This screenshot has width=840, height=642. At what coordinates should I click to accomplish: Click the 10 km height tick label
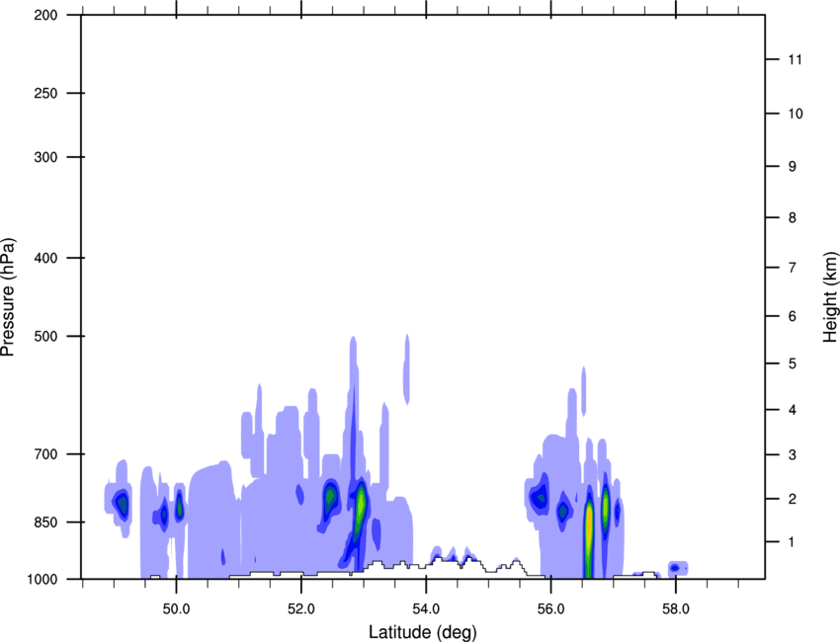tap(796, 114)
